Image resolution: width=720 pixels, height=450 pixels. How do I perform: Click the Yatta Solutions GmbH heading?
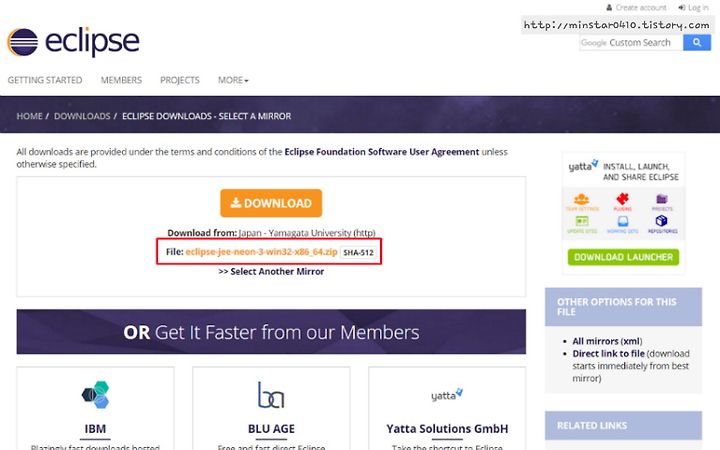click(447, 428)
